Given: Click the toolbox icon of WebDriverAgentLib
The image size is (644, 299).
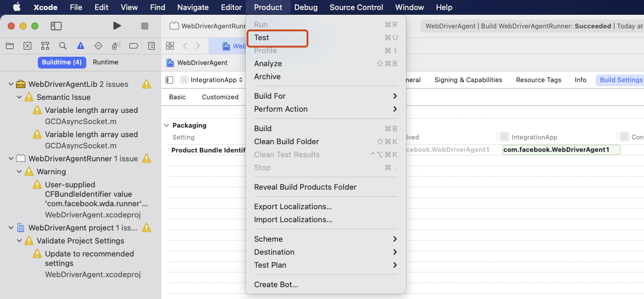Looking at the screenshot, I should pos(21,84).
